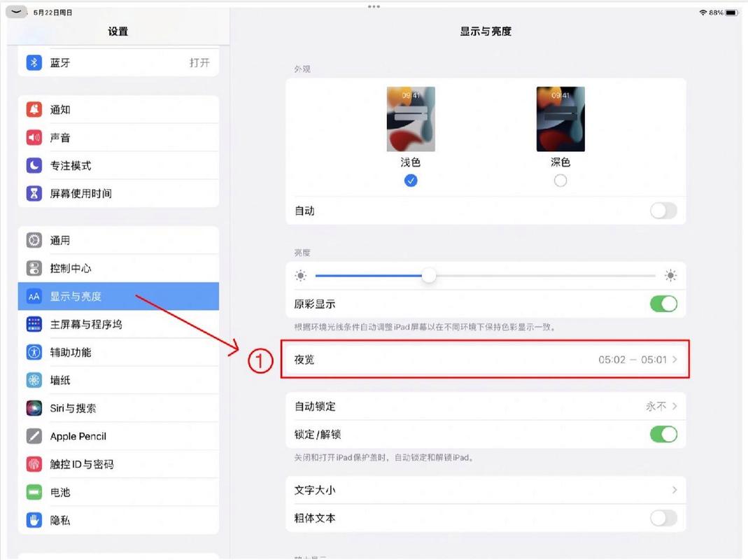
Task: Toggle the 锁定/解锁 switch
Action: click(x=663, y=434)
